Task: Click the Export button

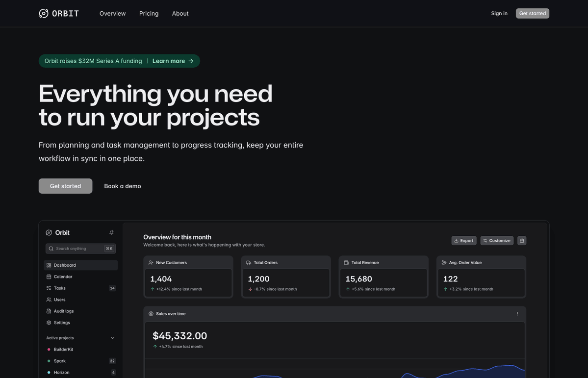Action: pyautogui.click(x=464, y=241)
